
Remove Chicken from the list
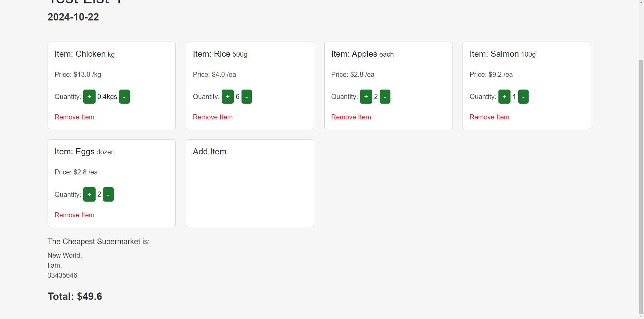[74, 117]
